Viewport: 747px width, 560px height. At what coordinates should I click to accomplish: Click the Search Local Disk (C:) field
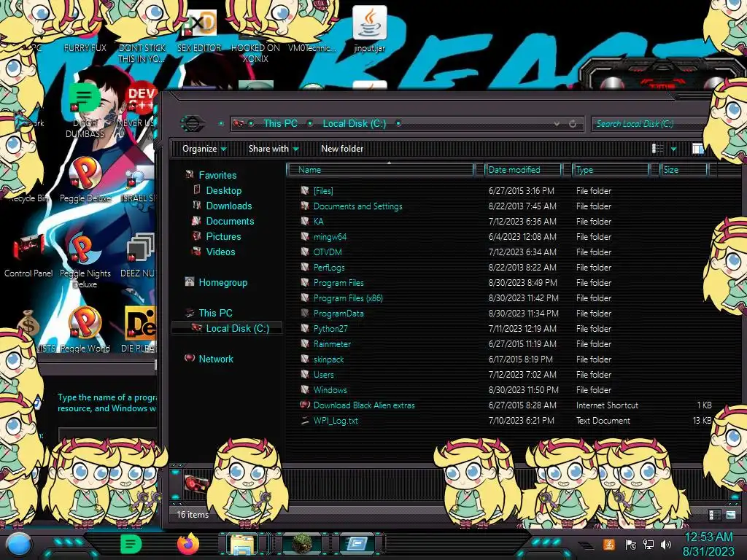click(x=650, y=124)
